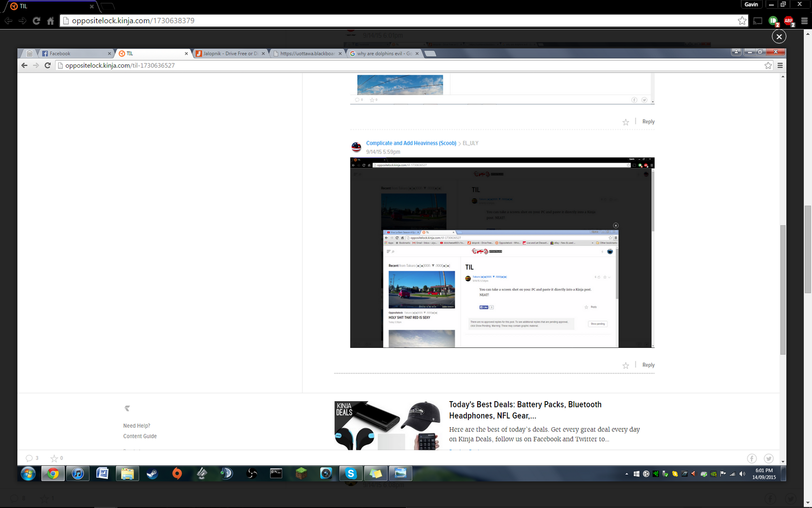
Task: Open Command Prompt from the pictured taskbar
Action: pyautogui.click(x=276, y=474)
